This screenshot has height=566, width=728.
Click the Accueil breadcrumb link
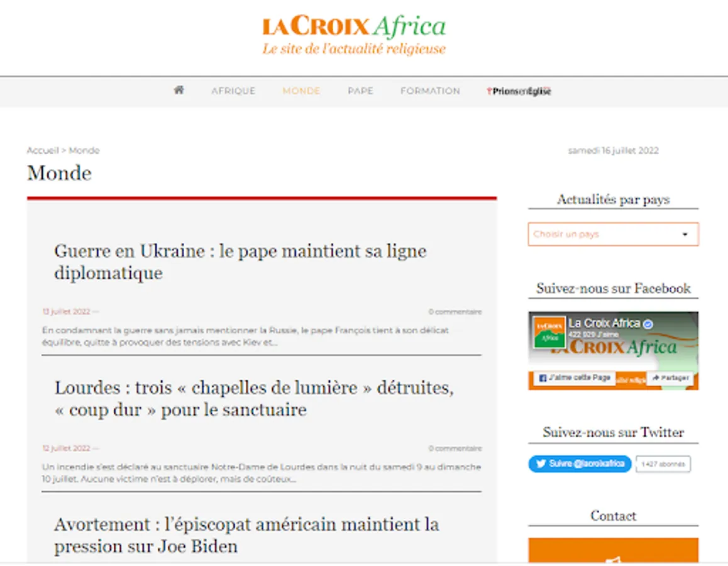[x=43, y=150]
